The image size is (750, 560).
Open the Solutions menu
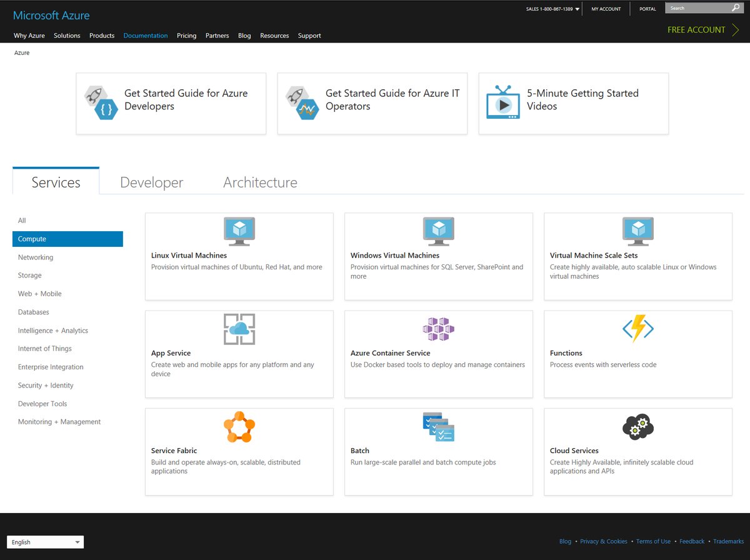(67, 36)
